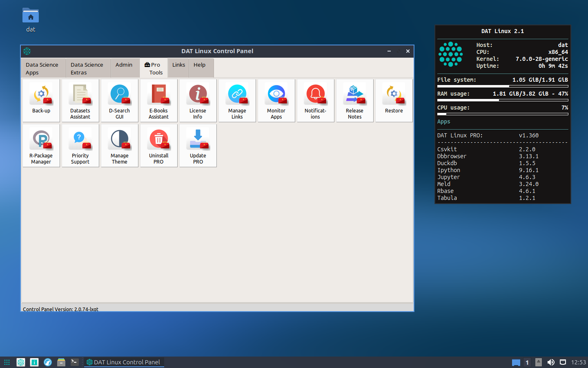Open Priority Support
This screenshot has width=588, height=368.
80,146
